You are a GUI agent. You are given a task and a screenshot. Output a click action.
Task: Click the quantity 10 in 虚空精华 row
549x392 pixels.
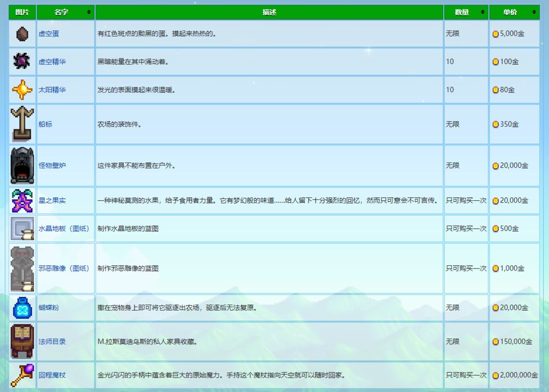tap(450, 62)
